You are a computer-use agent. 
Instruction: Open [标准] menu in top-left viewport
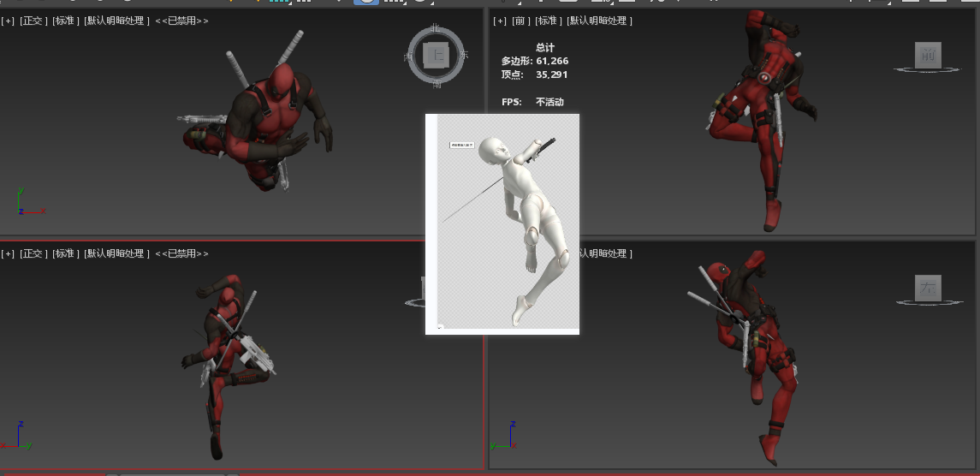[x=66, y=21]
